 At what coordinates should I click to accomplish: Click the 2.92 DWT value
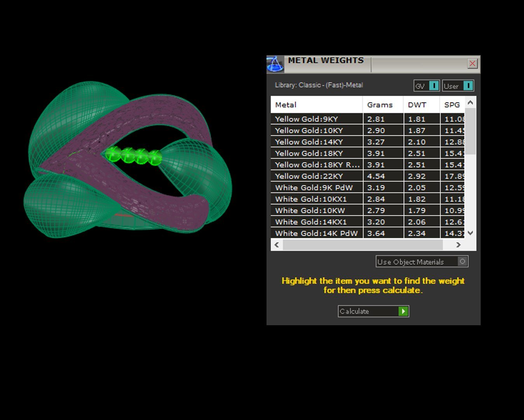tap(417, 176)
